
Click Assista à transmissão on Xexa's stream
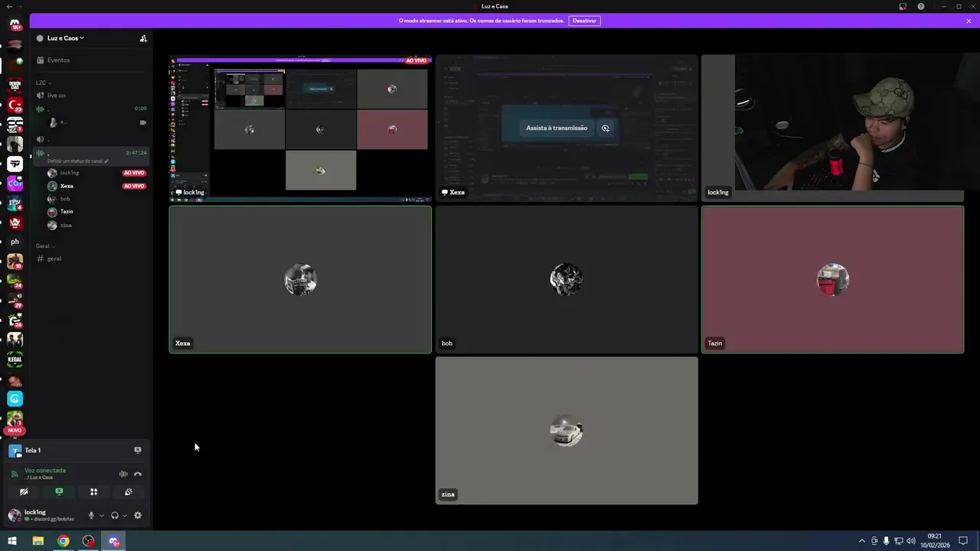tap(557, 128)
